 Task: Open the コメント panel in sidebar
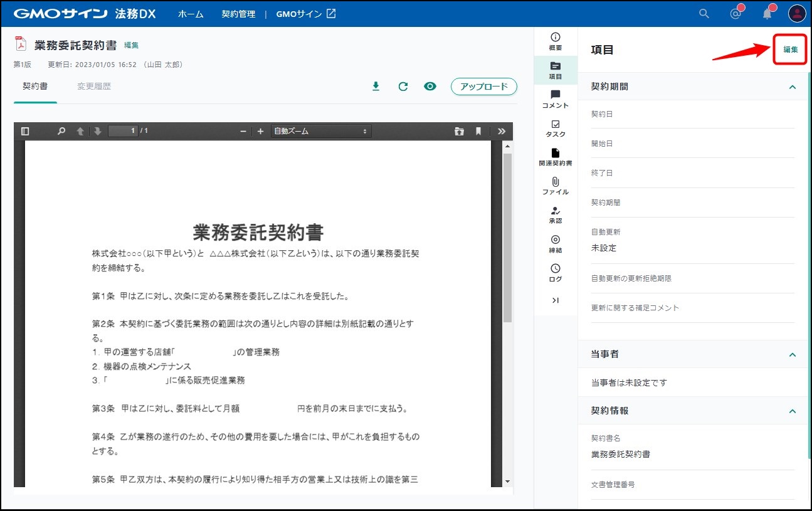pos(555,99)
